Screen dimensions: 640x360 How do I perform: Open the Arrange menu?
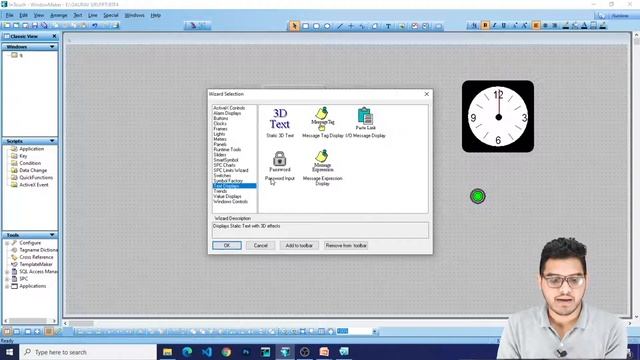(59, 15)
